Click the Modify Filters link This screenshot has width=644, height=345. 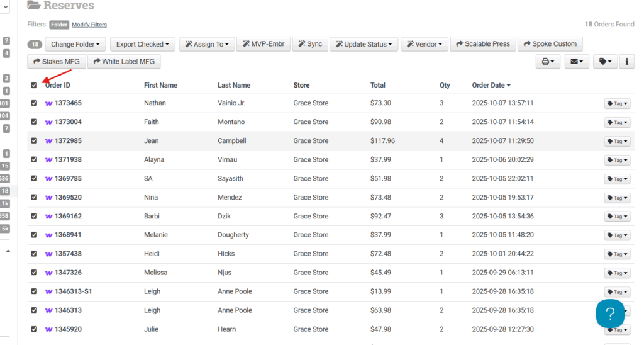coord(89,25)
